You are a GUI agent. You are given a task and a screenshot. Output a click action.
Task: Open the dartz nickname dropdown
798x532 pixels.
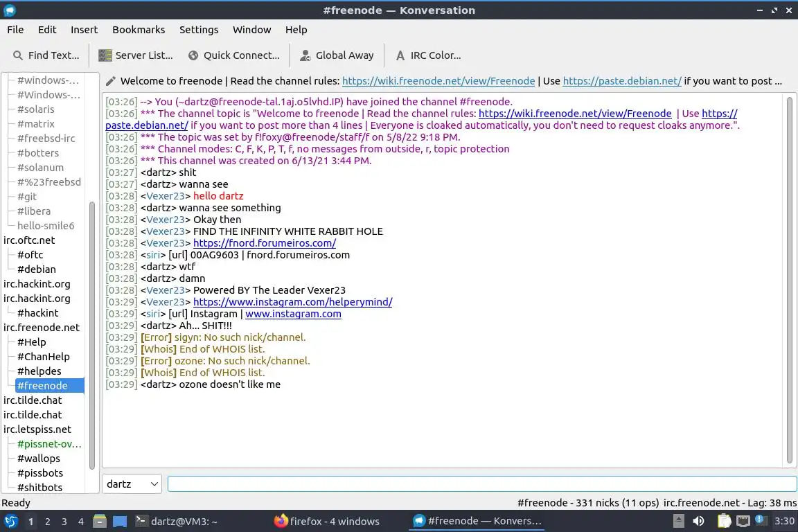click(x=132, y=484)
